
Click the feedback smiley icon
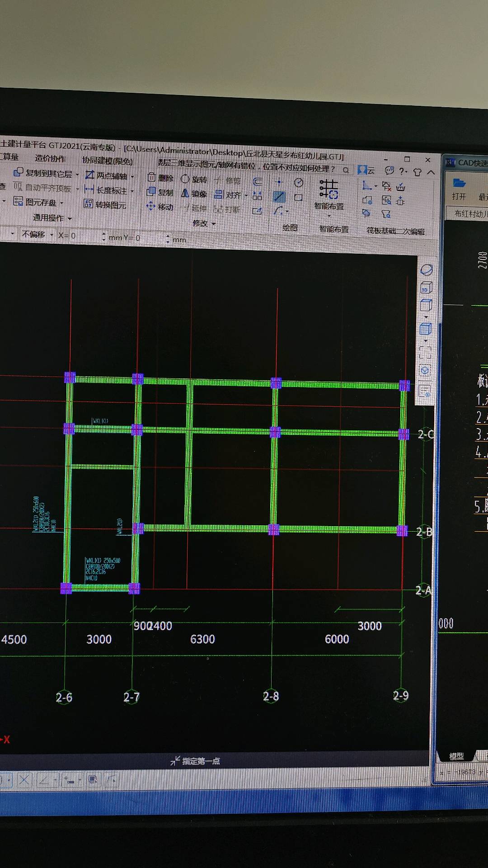click(389, 170)
